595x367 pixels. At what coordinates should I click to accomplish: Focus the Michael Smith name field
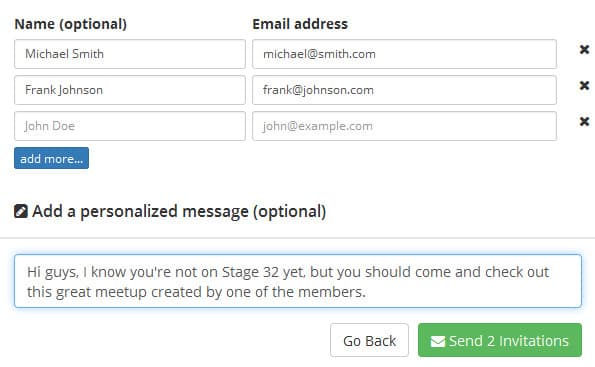[130, 54]
